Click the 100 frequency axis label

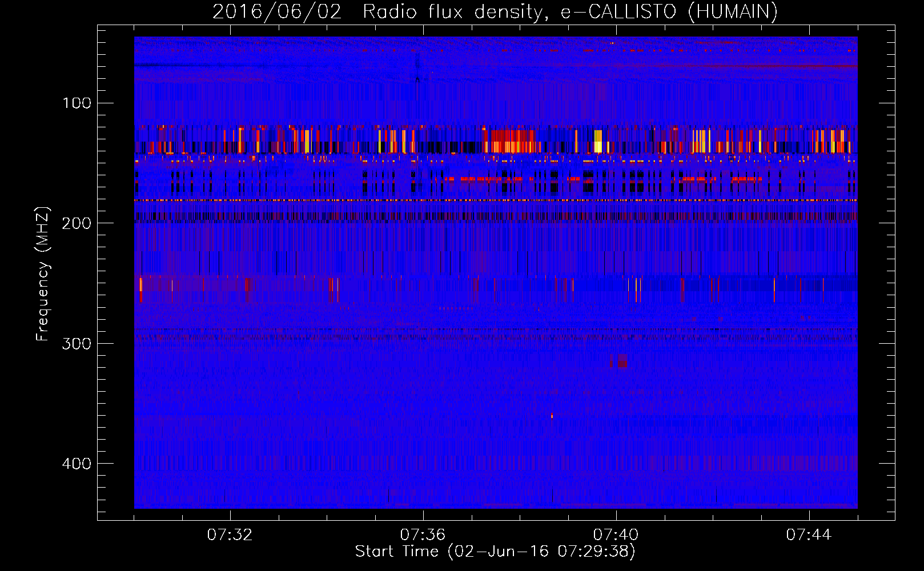pyautogui.click(x=77, y=103)
